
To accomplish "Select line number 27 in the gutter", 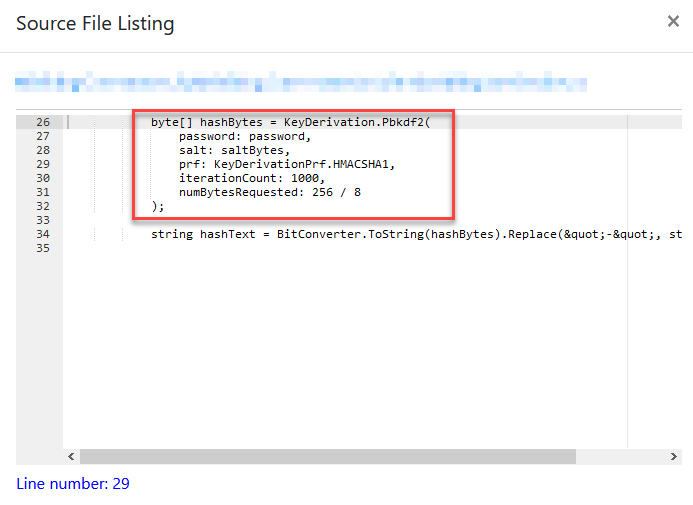I will click(42, 136).
